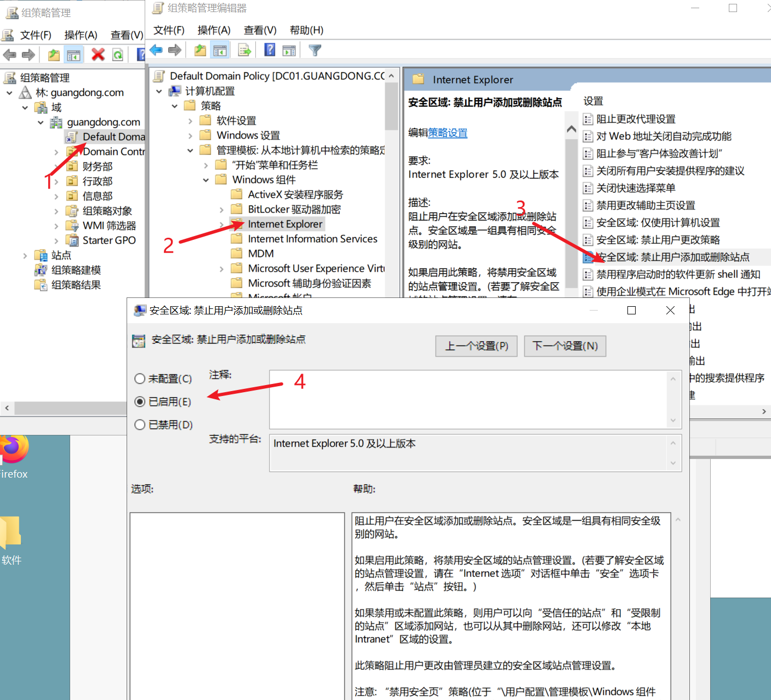The image size is (771, 700).
Task: Collapse the 计算机配置 node
Action: [159, 91]
